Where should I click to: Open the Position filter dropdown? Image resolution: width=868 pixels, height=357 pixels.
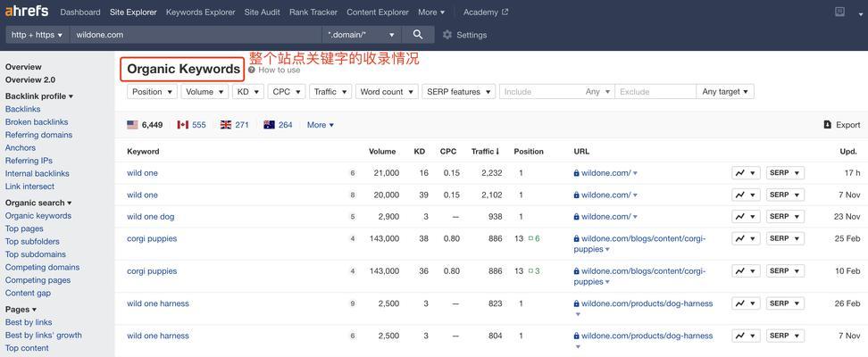pos(152,92)
